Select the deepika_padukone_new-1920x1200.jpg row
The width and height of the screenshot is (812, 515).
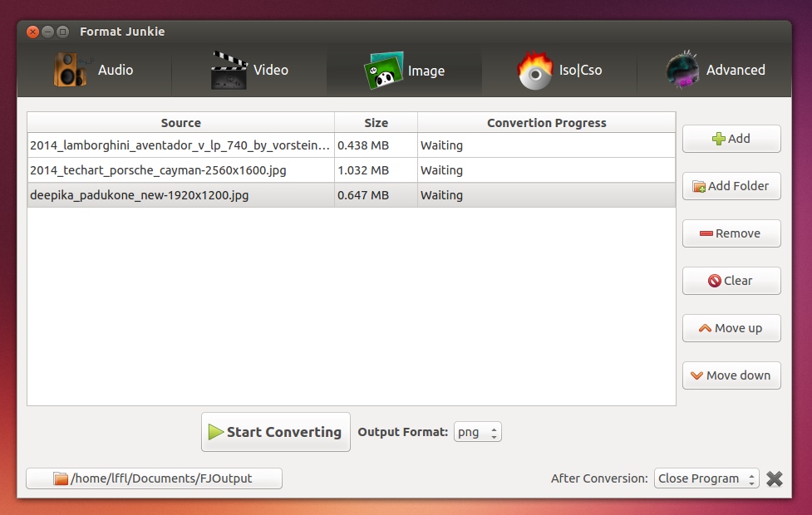point(351,195)
